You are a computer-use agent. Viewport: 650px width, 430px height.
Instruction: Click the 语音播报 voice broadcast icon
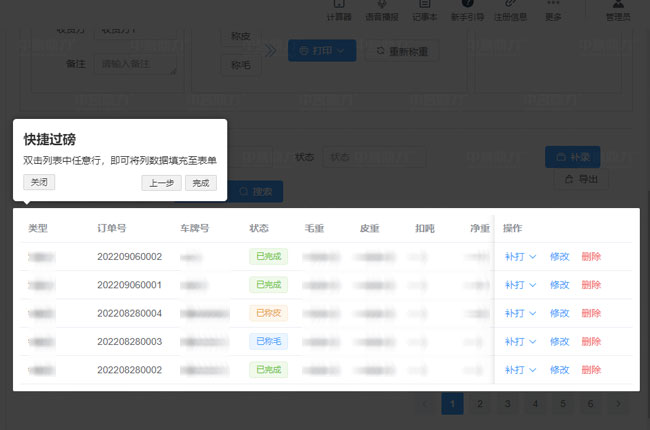tap(382, 8)
